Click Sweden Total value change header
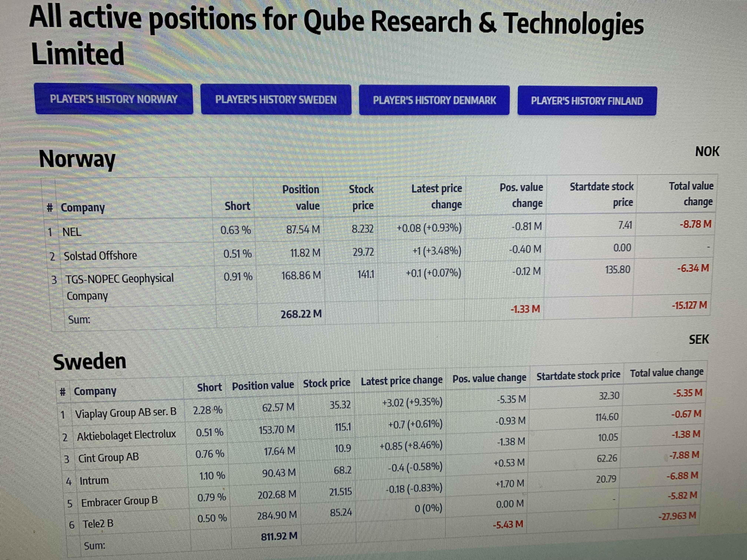The image size is (747, 560). point(667,373)
